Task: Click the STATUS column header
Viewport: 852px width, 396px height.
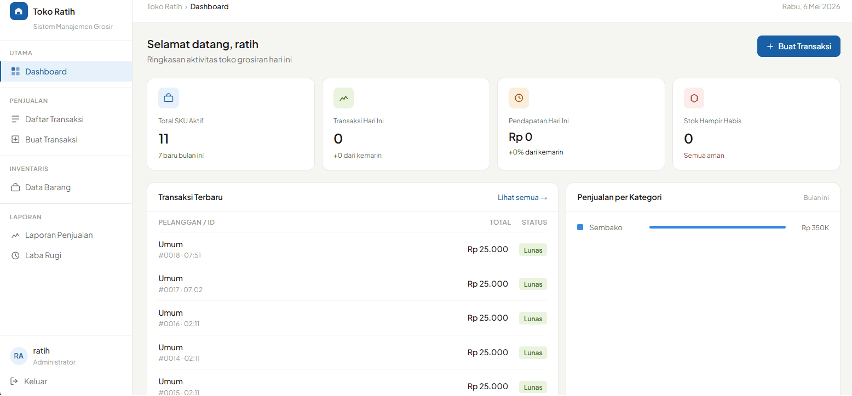Action: click(534, 222)
